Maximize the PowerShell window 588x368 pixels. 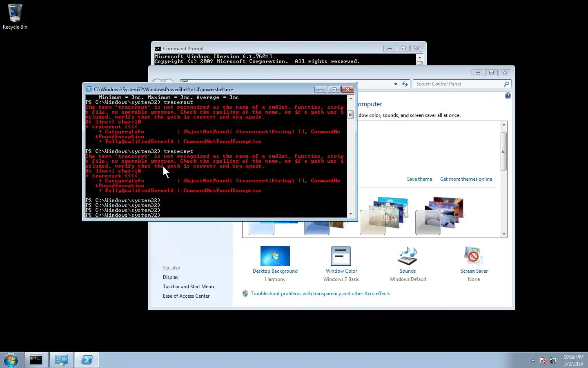coord(334,89)
